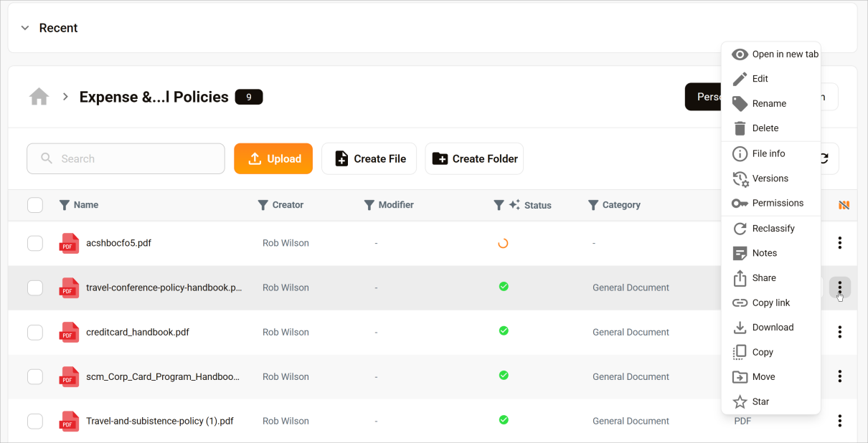Click the Create File button
Viewport: 868px width, 443px height.
(369, 158)
